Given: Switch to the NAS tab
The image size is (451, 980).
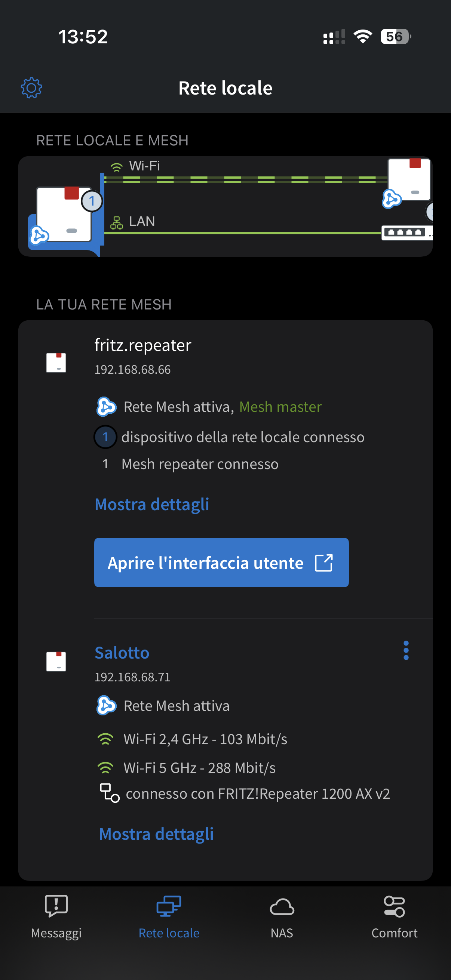Looking at the screenshot, I should [x=282, y=917].
